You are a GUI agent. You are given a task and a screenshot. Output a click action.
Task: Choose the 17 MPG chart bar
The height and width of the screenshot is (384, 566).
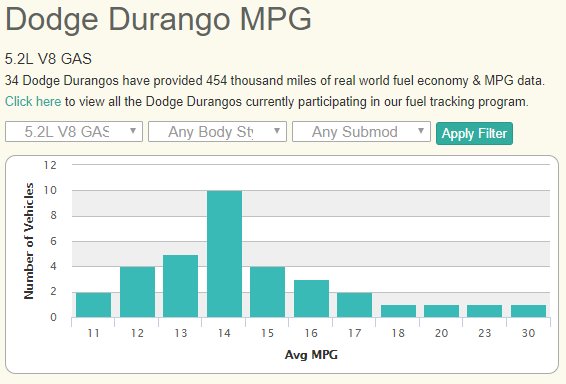pos(354,305)
